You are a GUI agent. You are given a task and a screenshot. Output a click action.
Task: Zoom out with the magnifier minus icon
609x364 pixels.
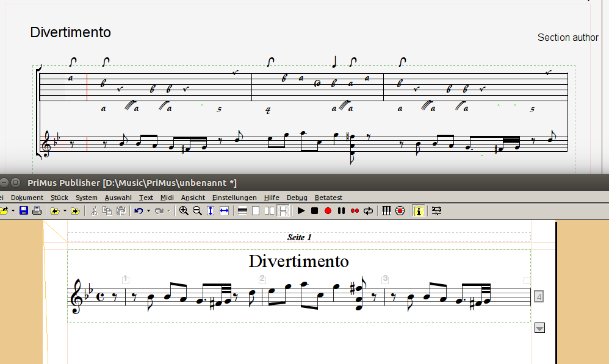coord(197,211)
